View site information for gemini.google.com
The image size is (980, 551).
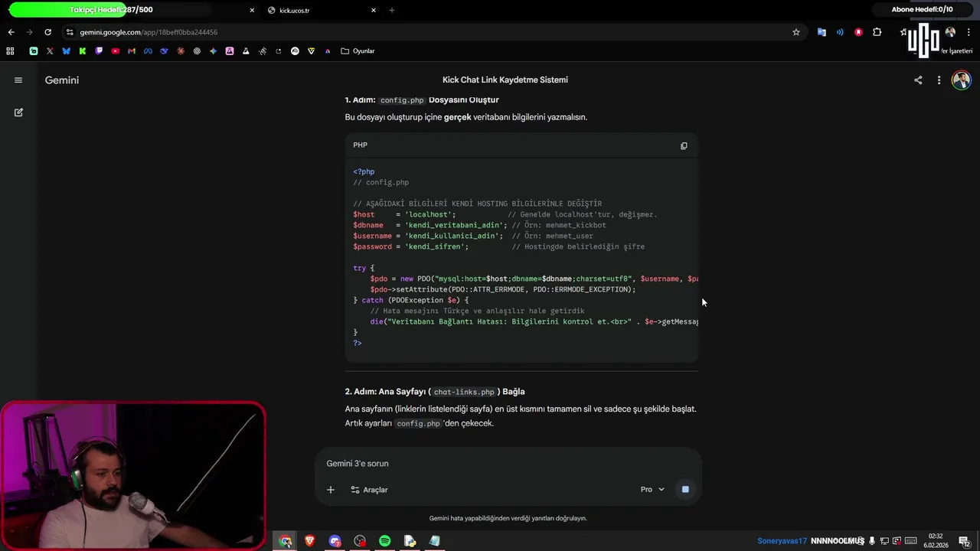coord(70,32)
